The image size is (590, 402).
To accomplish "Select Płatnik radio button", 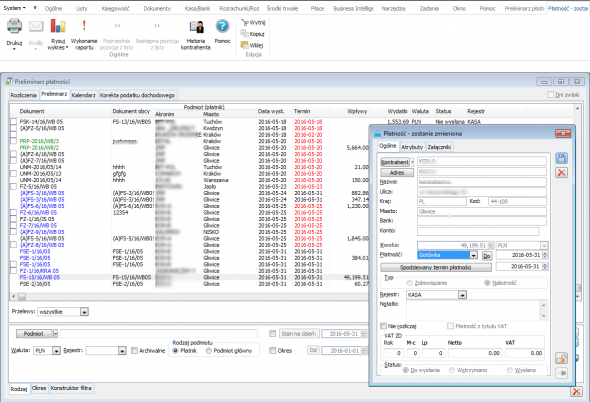I will coord(175,350).
